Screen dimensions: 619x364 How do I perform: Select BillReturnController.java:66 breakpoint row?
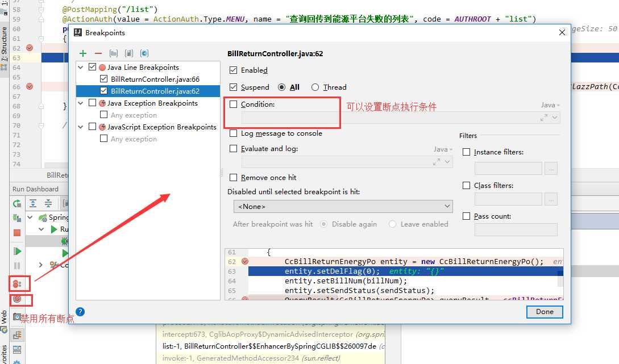(148, 80)
